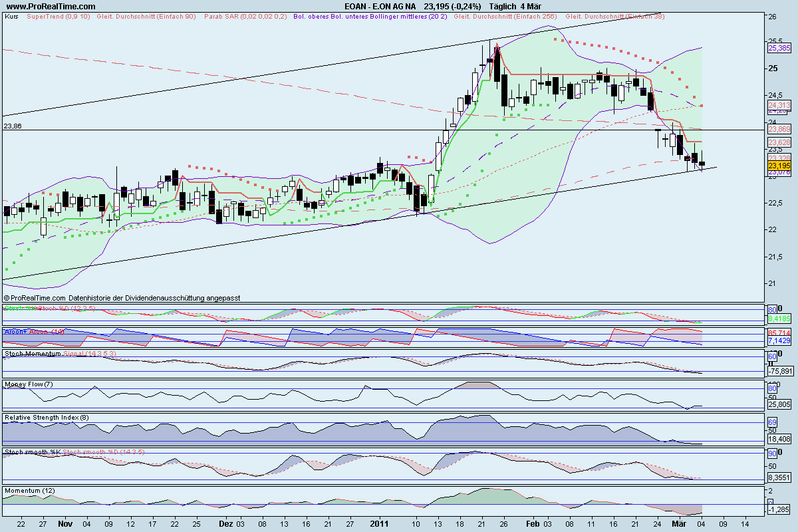798x532 pixels.
Task: Select the "Stoch %K Stoch %D (12 3 5)" panel label
Action: click(51, 309)
